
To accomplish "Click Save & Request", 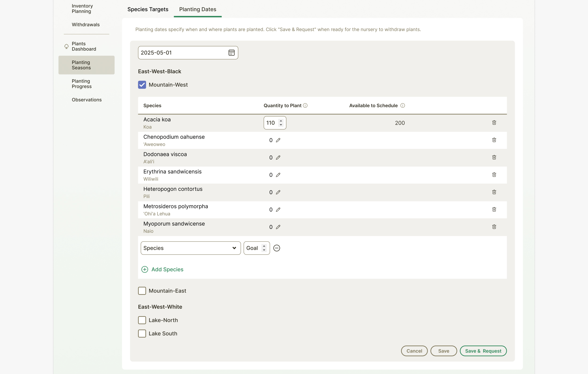I will pyautogui.click(x=483, y=351).
